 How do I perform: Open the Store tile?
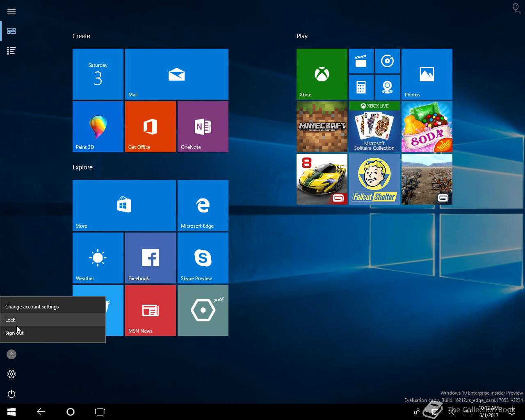(124, 205)
